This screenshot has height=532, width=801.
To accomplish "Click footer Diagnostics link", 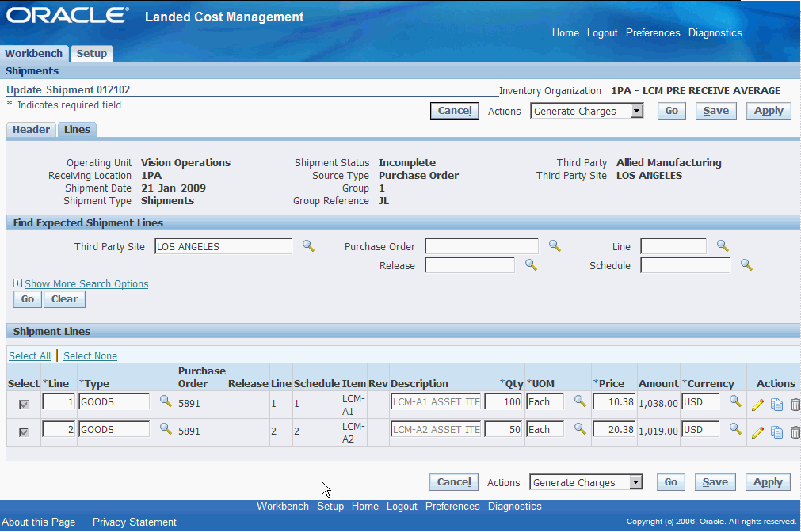I will tap(514, 506).
